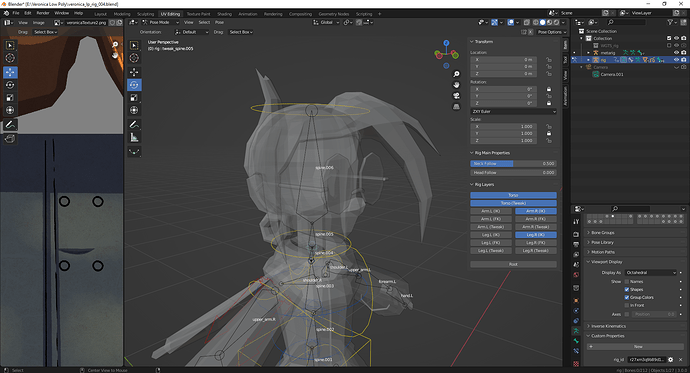Image resolution: width=690 pixels, height=373 pixels.
Task: Enable the In Front checkbox
Action: 627,305
